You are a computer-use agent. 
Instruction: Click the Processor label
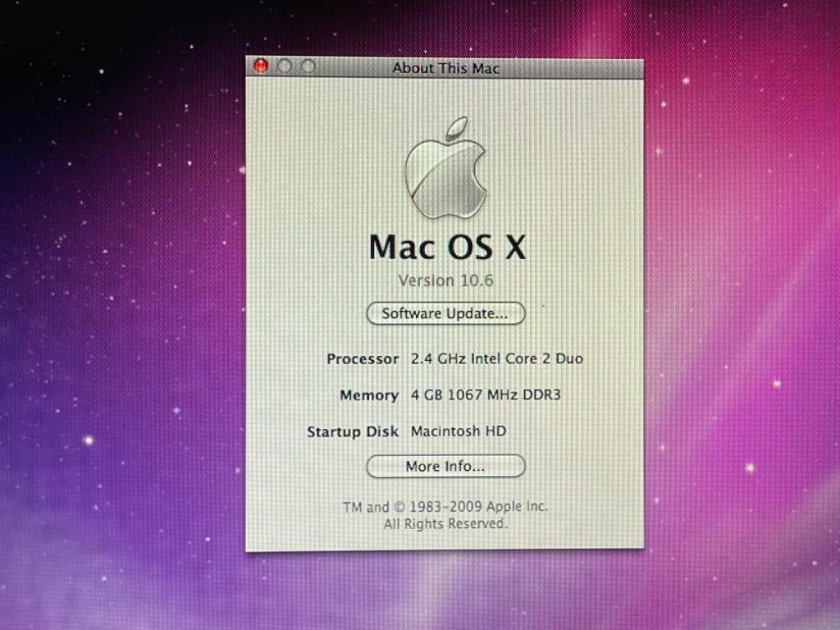point(363,359)
